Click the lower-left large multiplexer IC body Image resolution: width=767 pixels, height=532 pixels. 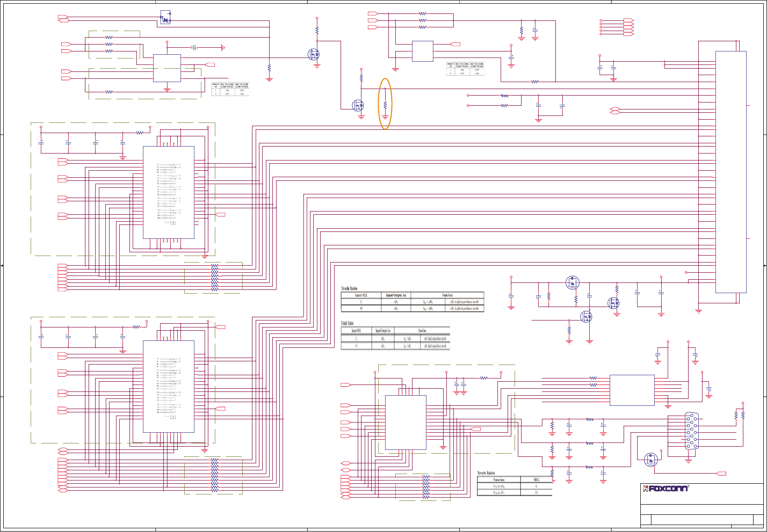coord(168,386)
